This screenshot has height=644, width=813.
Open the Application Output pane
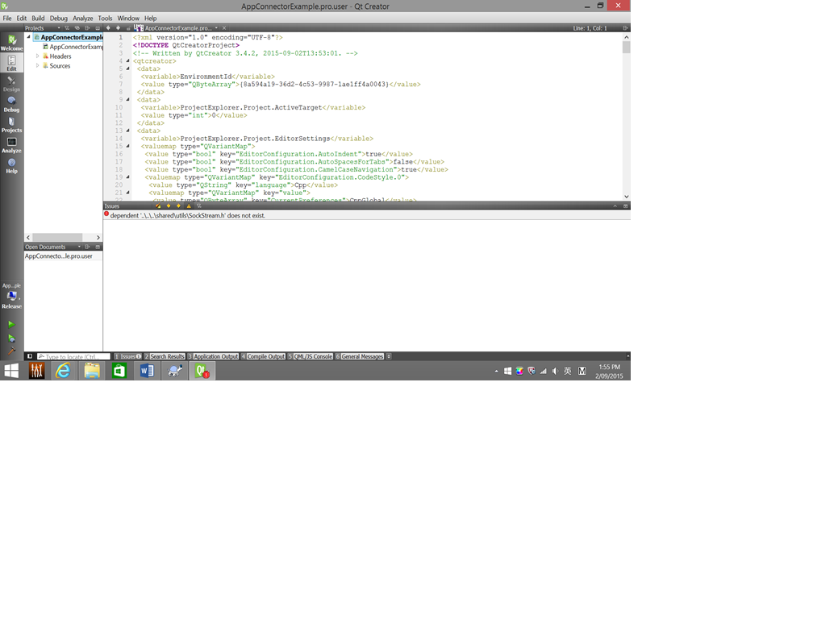(213, 356)
